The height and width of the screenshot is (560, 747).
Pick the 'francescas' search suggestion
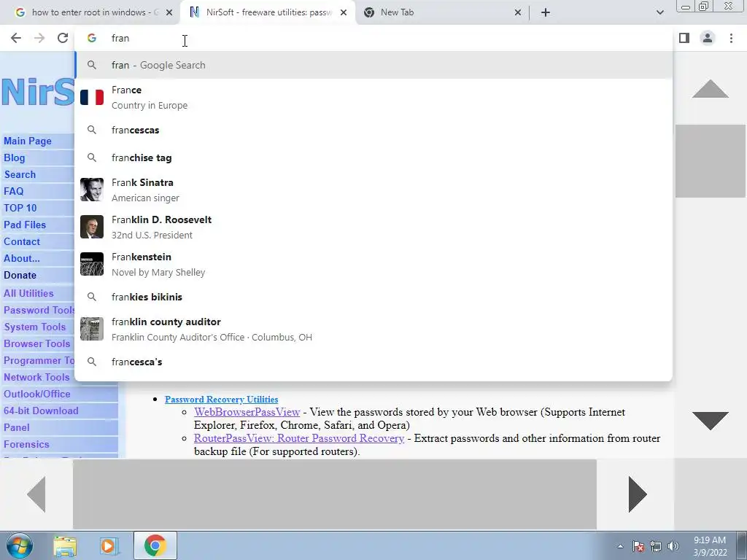click(373, 130)
